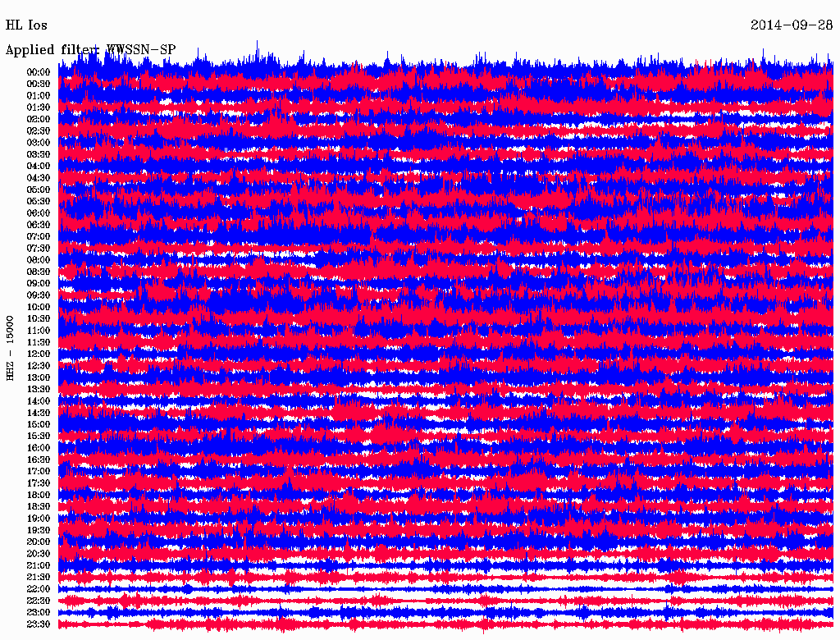This screenshot has width=840, height=640.
Task: Select the 20:30 time label
Action: pyautogui.click(x=38, y=554)
